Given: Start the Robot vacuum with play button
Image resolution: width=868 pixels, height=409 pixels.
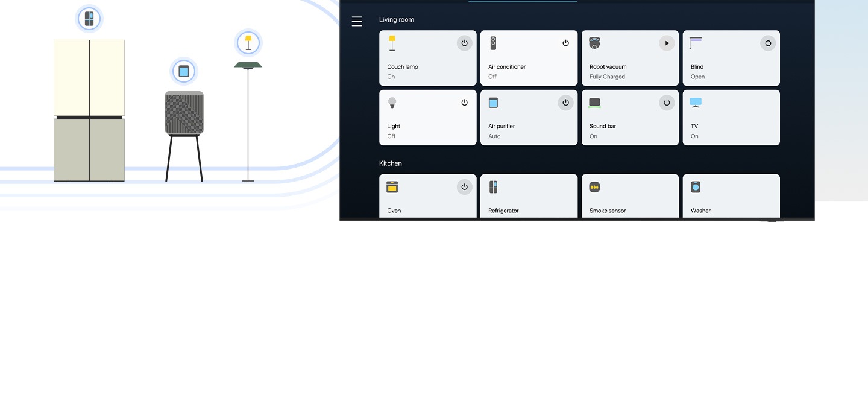Looking at the screenshot, I should click(x=667, y=43).
